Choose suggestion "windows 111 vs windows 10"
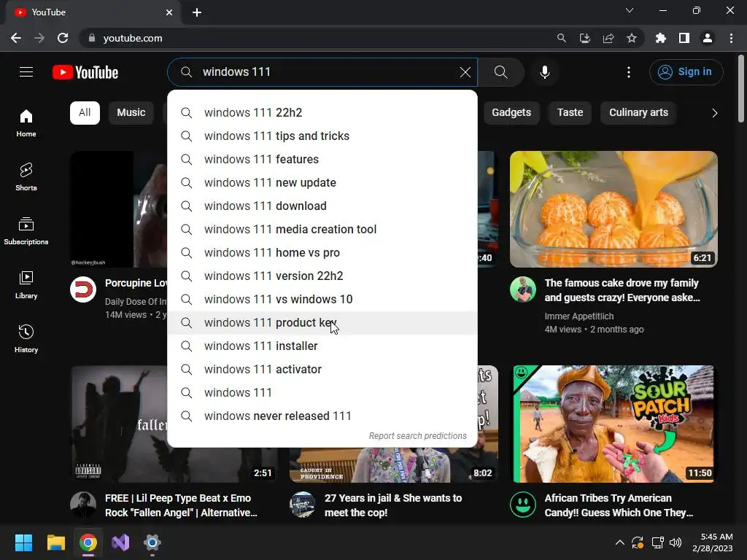The height and width of the screenshot is (560, 747). click(322, 300)
